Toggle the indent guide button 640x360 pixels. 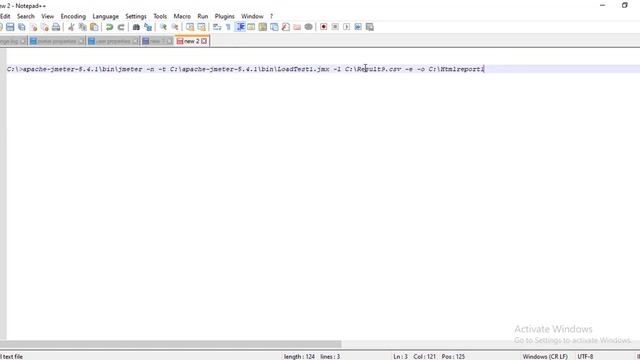[x=240, y=27]
